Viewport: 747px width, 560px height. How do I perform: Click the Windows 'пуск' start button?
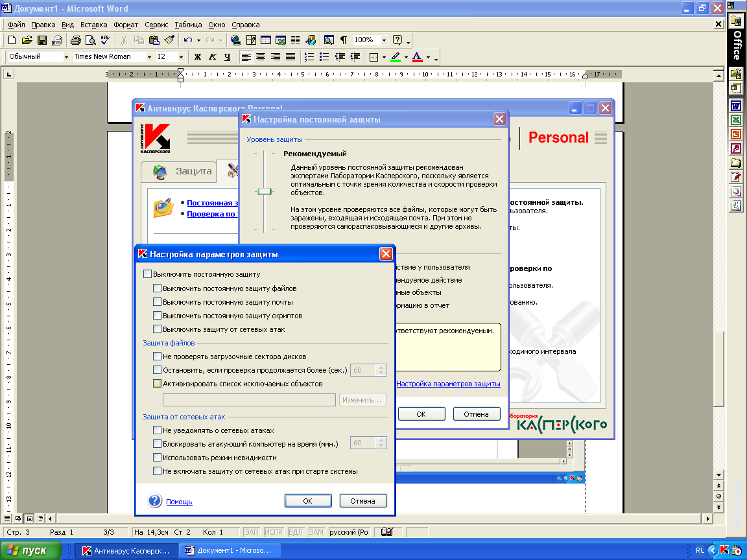tap(31, 550)
